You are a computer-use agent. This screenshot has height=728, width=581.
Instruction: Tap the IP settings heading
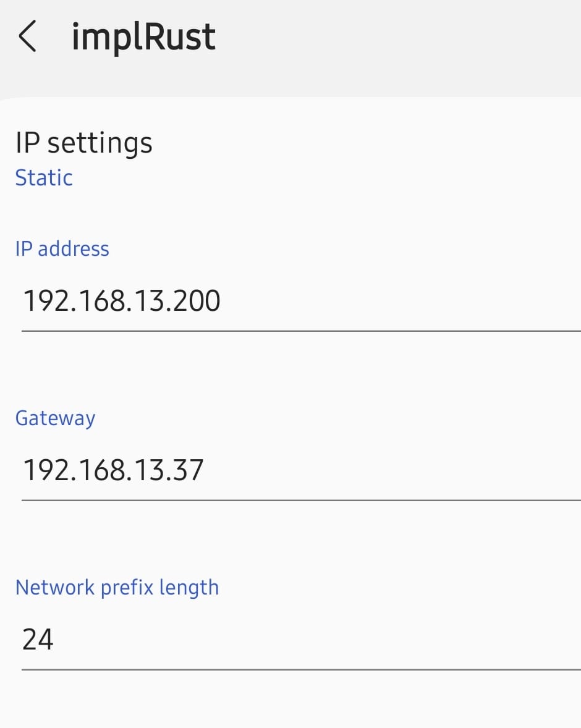(83, 143)
